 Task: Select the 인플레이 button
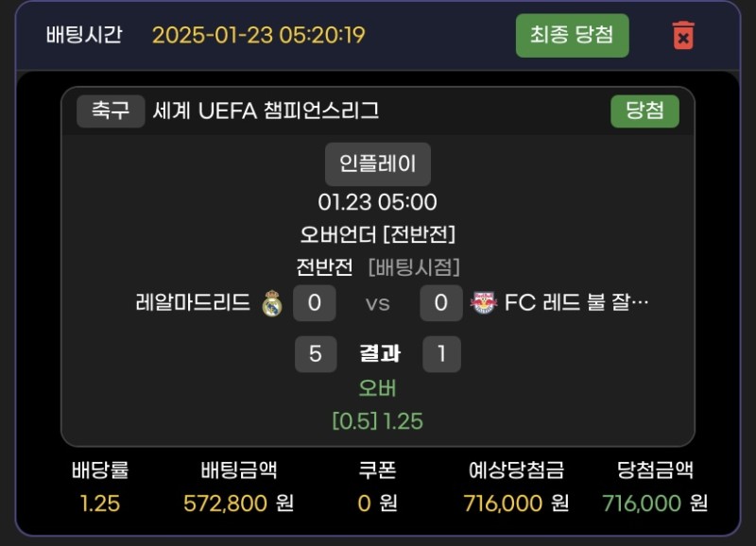tap(378, 163)
